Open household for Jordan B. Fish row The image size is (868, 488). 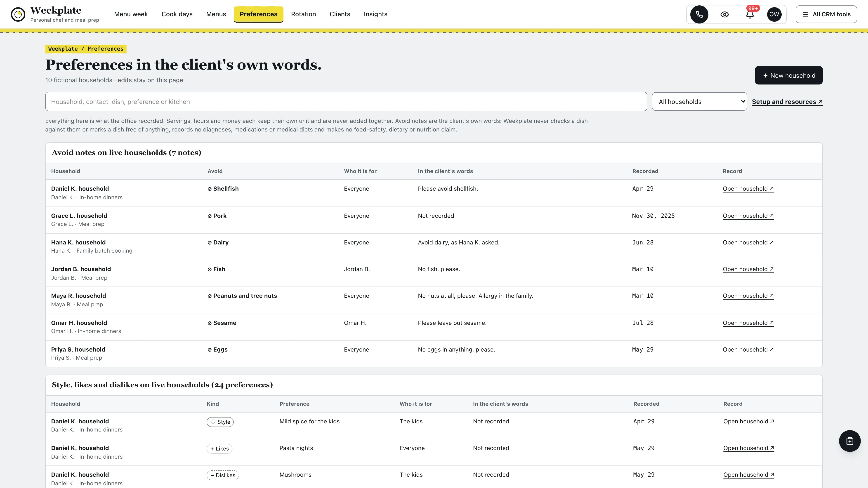coord(748,269)
